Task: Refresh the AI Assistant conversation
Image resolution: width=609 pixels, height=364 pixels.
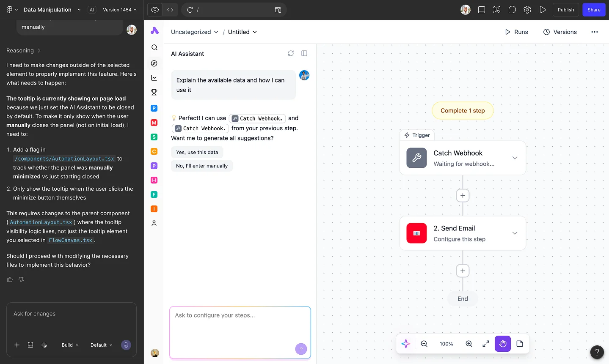Action: coord(291,53)
